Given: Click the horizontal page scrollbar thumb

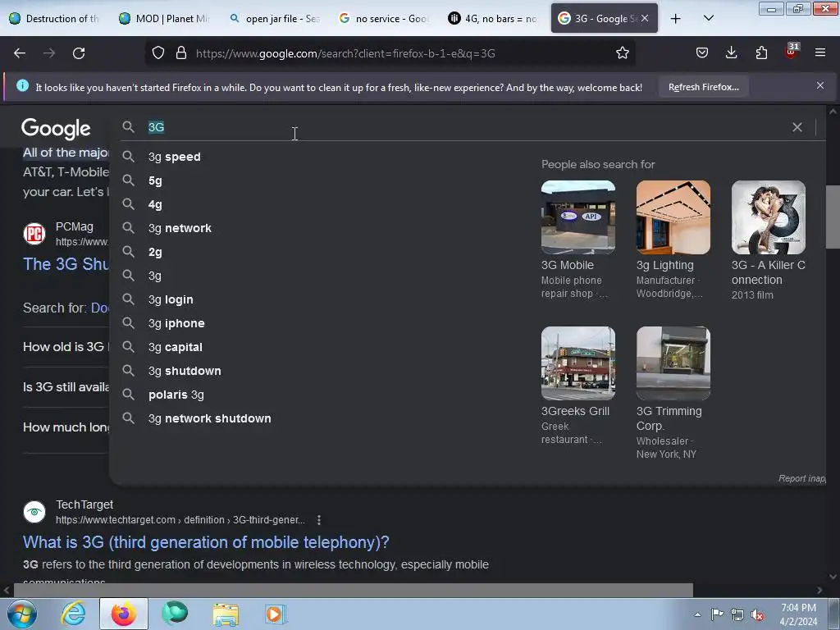Looking at the screenshot, I should pyautogui.click(x=354, y=590).
